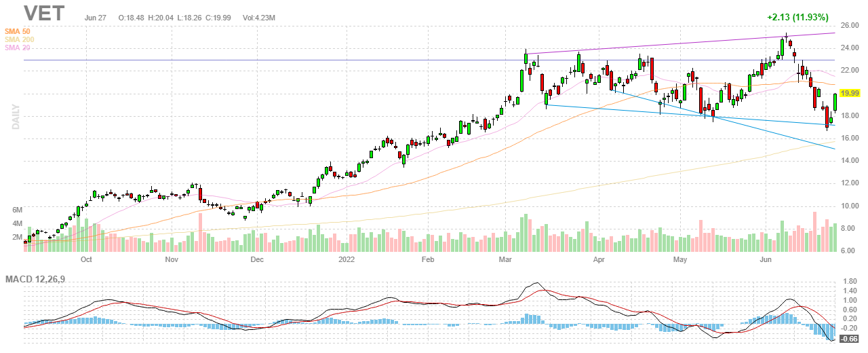Screen dimensions: 868x353
Task: Click the 6M volume scale label
Action: tap(16, 210)
